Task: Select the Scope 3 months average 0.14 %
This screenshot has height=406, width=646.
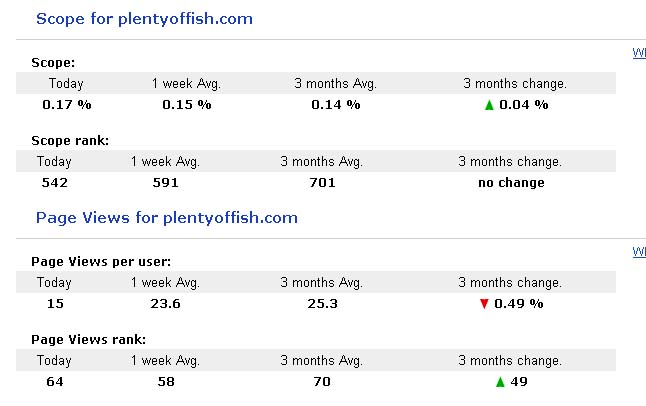Action: pyautogui.click(x=335, y=104)
